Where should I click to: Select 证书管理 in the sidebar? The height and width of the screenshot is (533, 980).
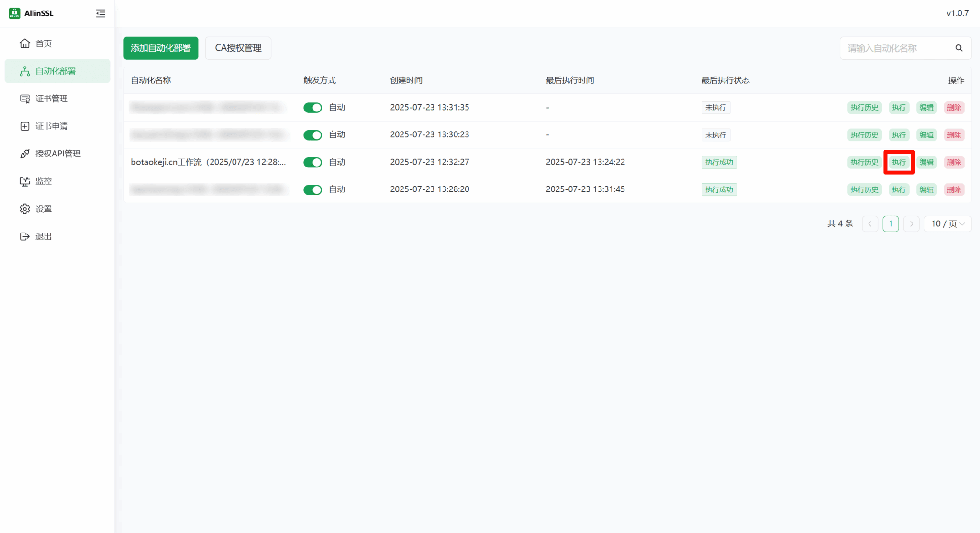(52, 98)
